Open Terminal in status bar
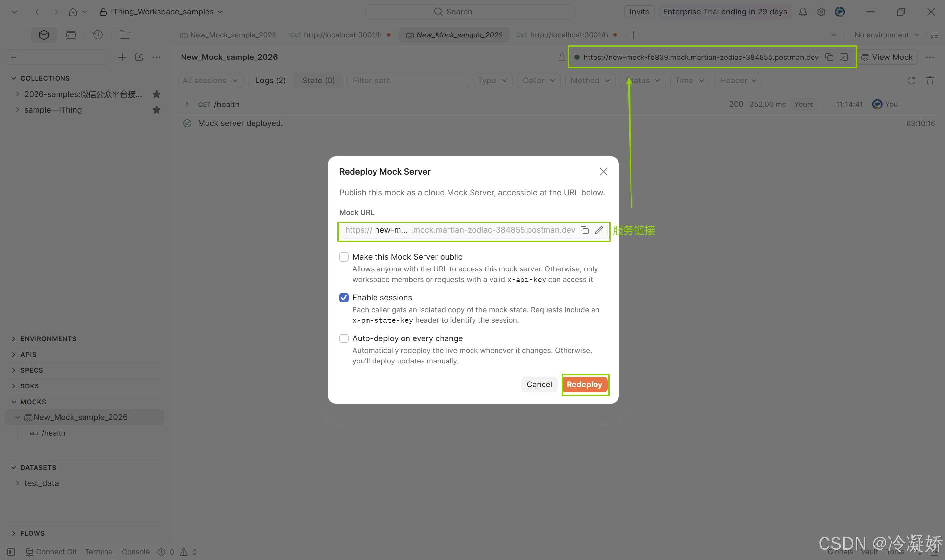The height and width of the screenshot is (560, 945). (99, 552)
